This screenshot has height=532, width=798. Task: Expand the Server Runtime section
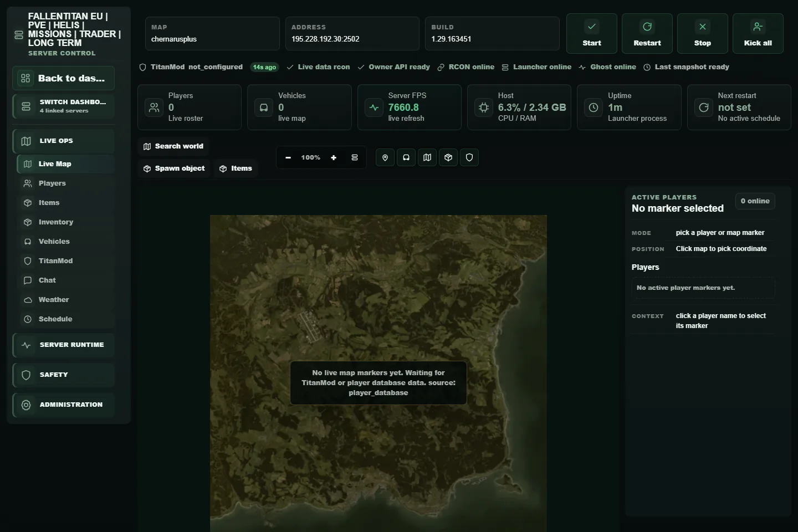click(63, 345)
